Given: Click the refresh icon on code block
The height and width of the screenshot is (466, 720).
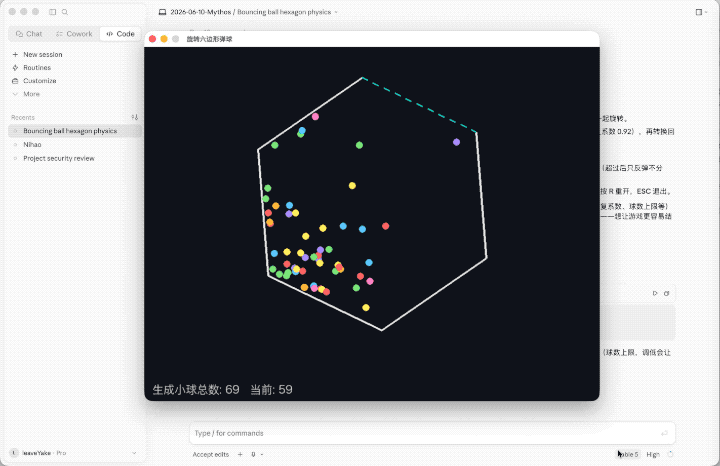Looking at the screenshot, I should click(x=666, y=293).
